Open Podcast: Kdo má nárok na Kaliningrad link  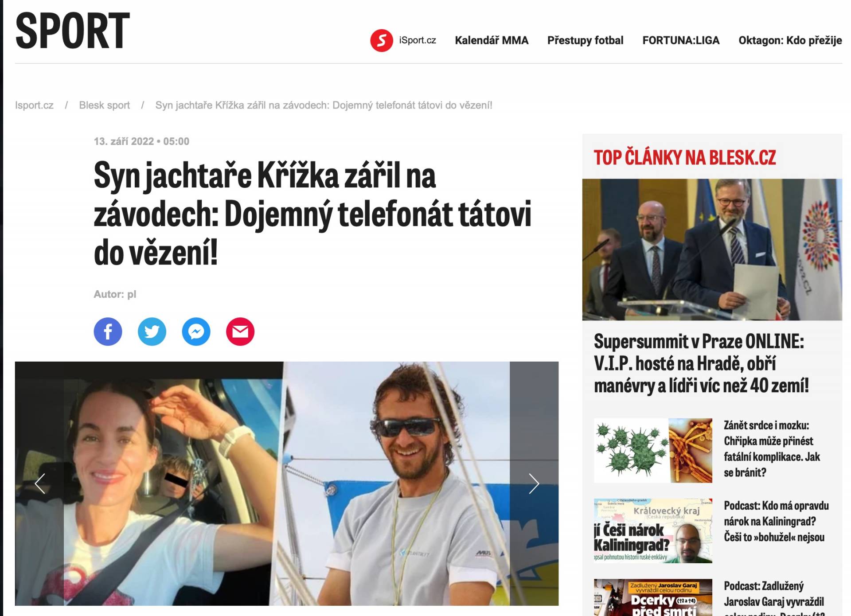click(x=776, y=522)
